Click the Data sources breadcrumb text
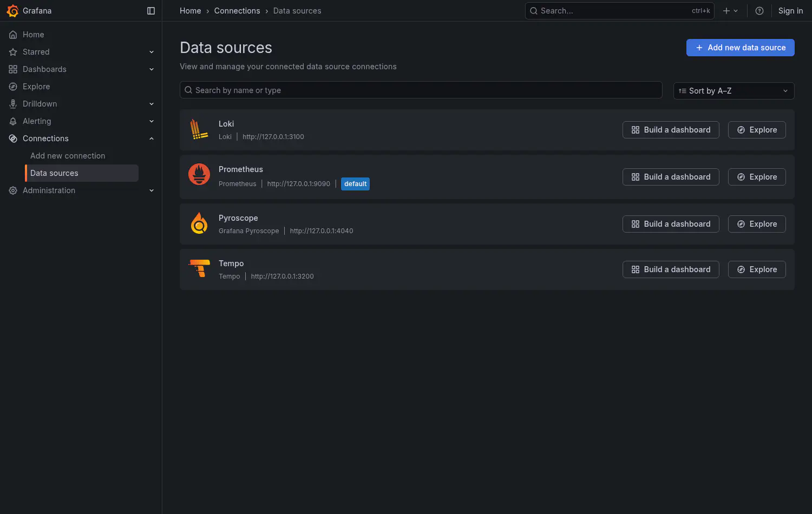 [x=297, y=11]
